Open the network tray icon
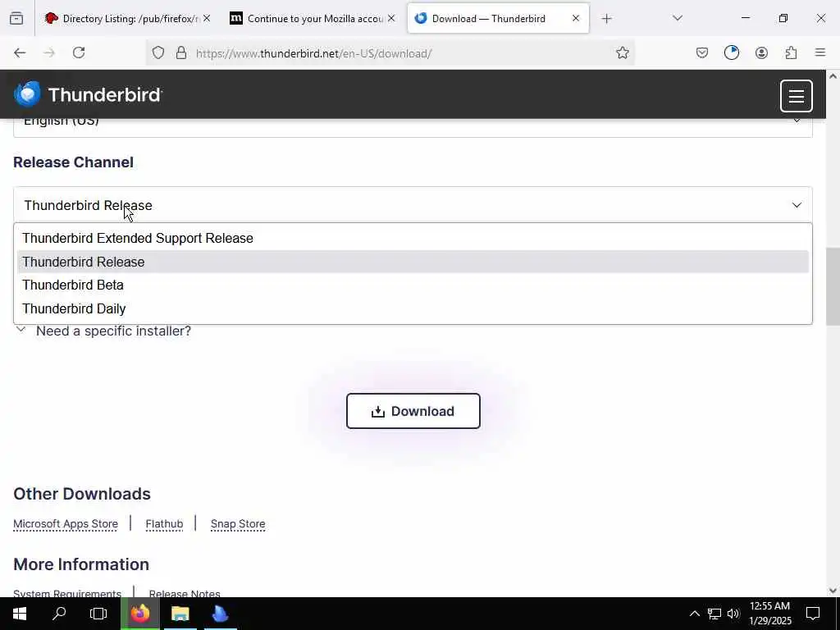840x630 pixels. pos(714,614)
